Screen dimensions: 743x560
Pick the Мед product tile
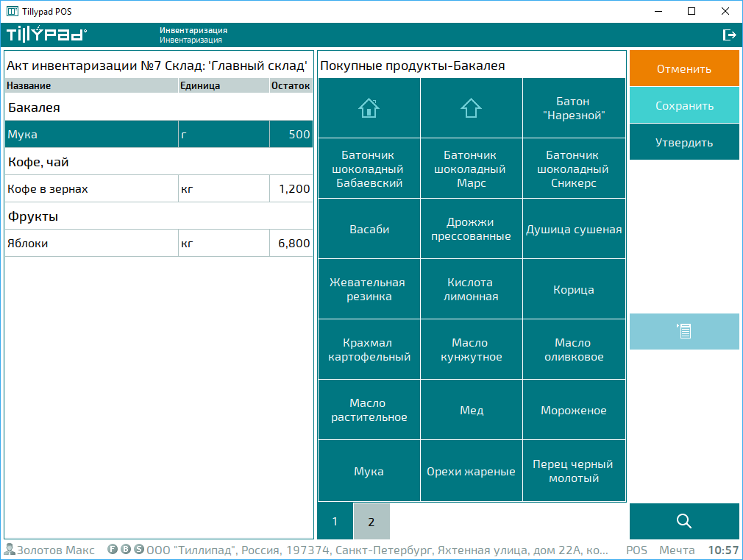(471, 410)
